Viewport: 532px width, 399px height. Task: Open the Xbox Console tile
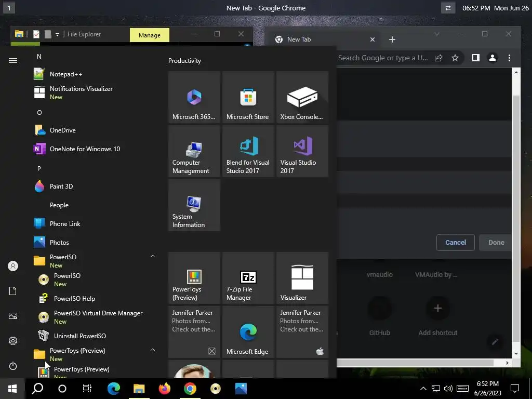(302, 97)
